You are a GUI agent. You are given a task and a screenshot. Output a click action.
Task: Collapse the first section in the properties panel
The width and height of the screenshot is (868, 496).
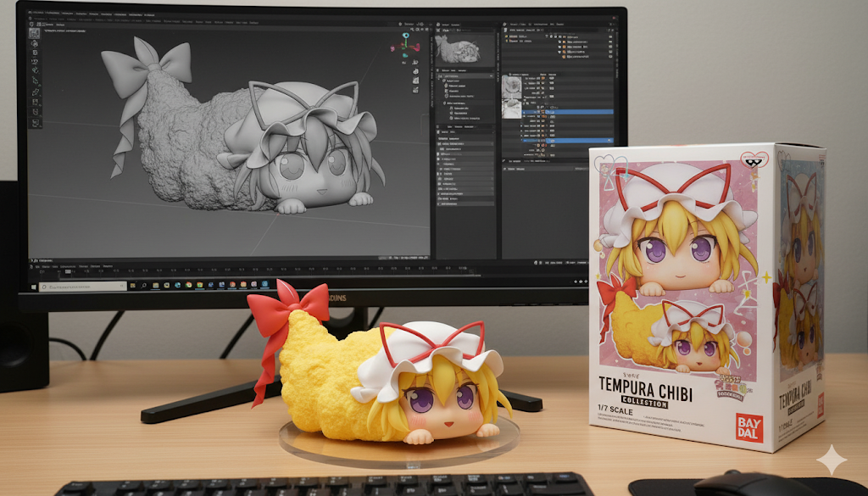440,75
